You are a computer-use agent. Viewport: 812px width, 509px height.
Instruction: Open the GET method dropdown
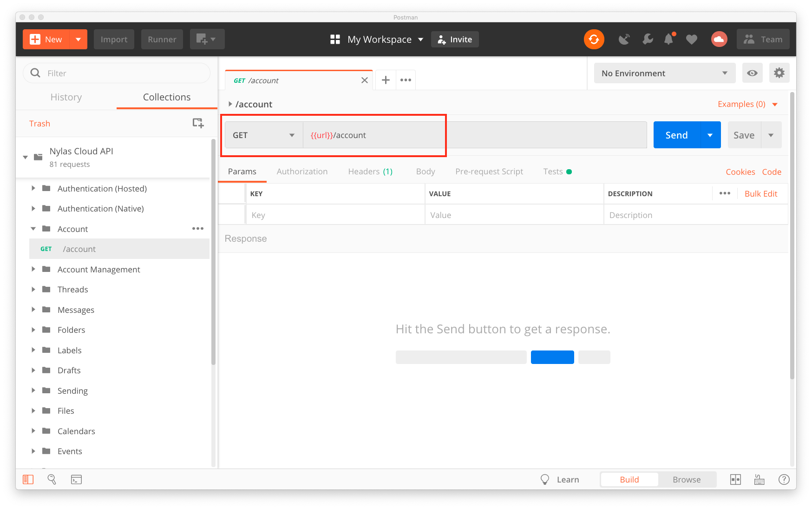(264, 135)
